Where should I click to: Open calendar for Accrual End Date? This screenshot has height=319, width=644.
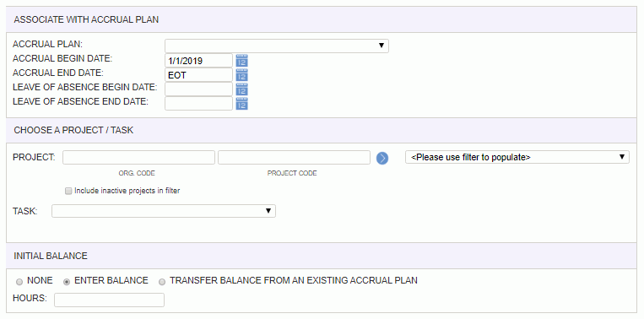coord(242,75)
